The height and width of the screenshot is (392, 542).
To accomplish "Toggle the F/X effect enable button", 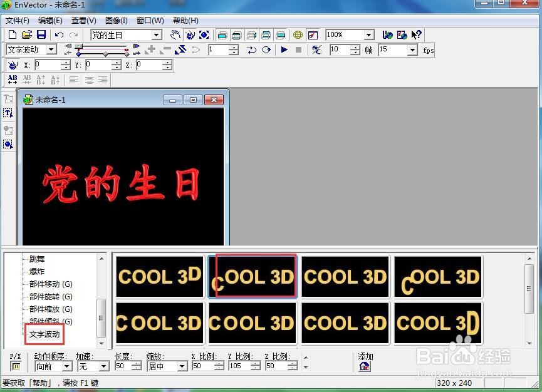I will coord(16,366).
